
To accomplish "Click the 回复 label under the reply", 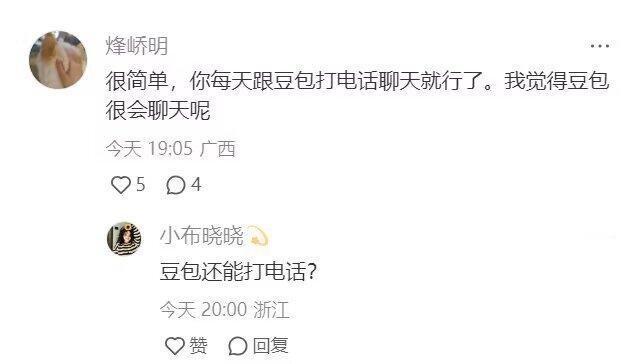I will 270,346.
